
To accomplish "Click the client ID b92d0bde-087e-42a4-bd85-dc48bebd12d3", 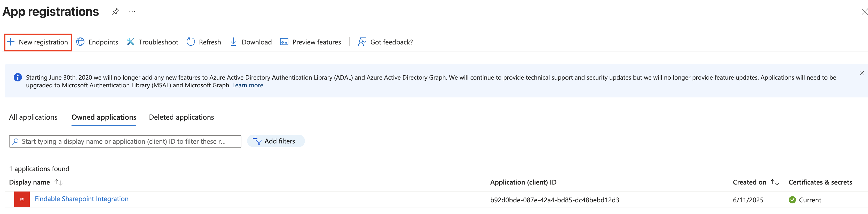I will 555,200.
